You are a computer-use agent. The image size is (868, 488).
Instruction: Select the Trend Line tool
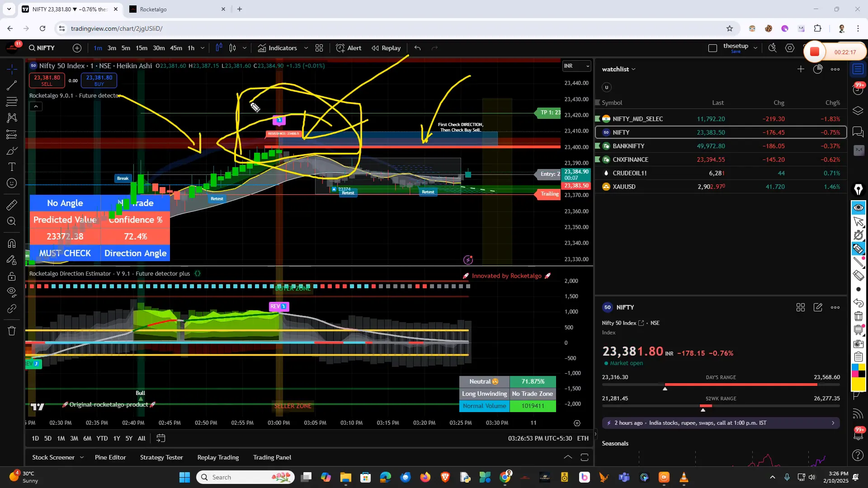point(12,85)
